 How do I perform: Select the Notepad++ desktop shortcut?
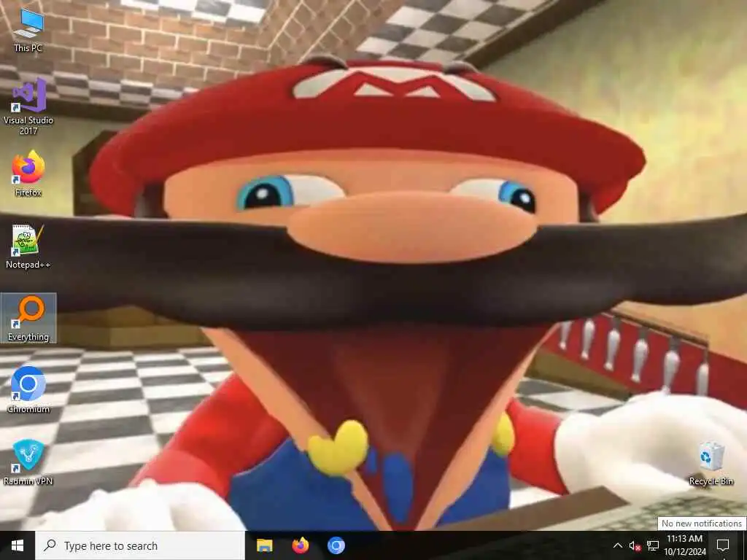click(x=28, y=246)
